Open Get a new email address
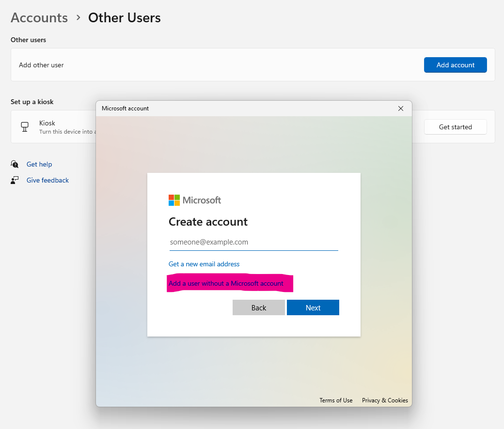The height and width of the screenshot is (429, 504). pos(204,264)
